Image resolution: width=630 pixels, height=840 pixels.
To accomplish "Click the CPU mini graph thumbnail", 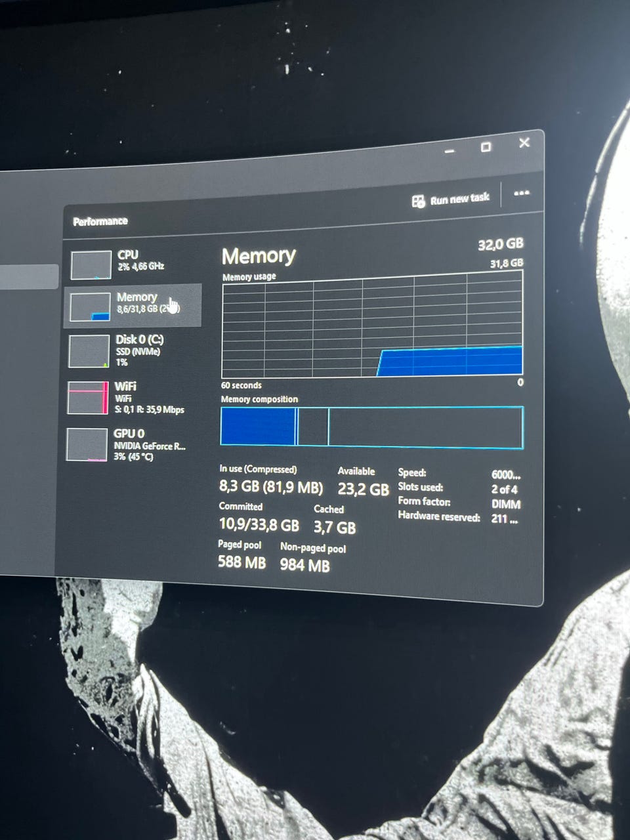I will 91,264.
